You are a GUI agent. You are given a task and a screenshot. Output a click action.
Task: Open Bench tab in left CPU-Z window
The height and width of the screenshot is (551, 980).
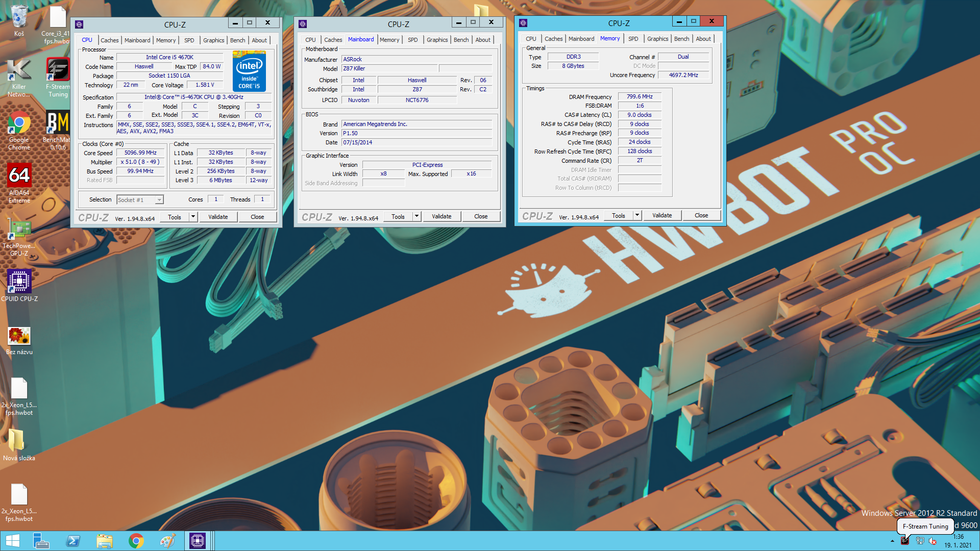[x=237, y=40]
